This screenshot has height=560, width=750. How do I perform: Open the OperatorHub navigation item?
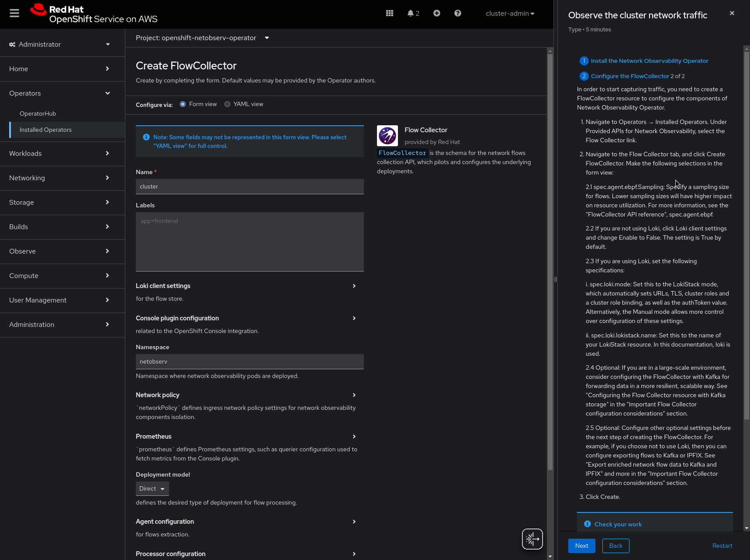tap(38, 113)
